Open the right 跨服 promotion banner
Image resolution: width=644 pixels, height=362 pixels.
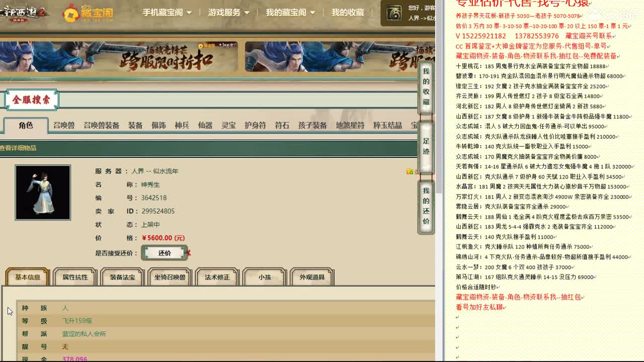[340, 56]
